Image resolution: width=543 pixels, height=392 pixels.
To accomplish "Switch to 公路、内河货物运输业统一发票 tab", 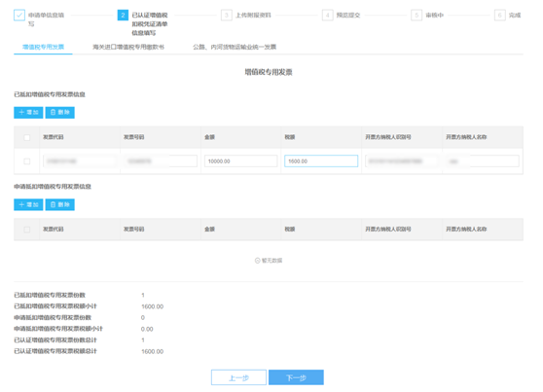I will [x=235, y=47].
